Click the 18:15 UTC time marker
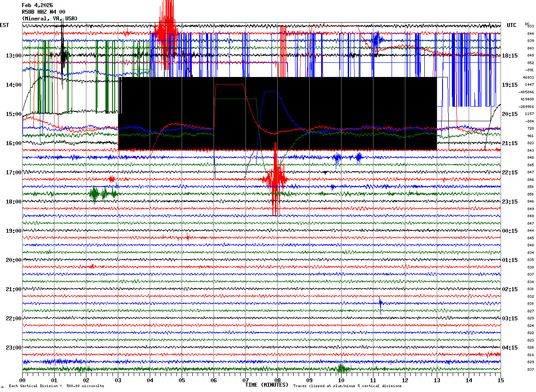This screenshot has height=392, width=536. click(509, 56)
